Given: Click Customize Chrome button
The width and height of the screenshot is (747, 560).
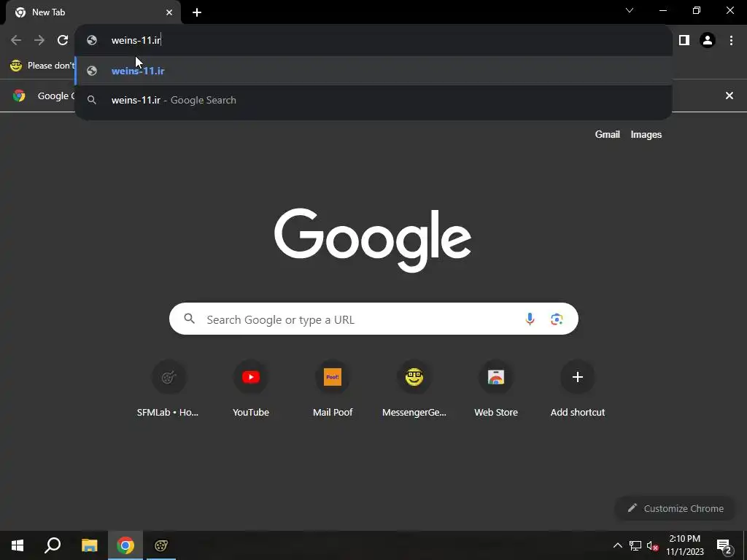Looking at the screenshot, I should click(x=676, y=508).
